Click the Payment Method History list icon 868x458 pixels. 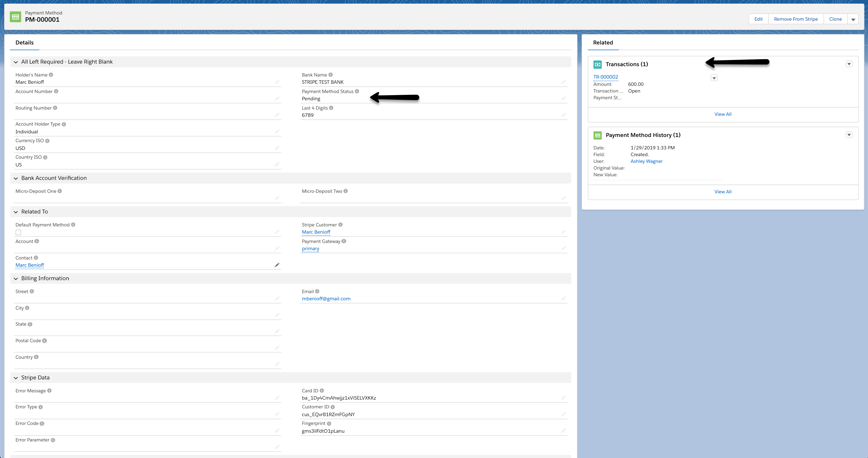tap(597, 135)
